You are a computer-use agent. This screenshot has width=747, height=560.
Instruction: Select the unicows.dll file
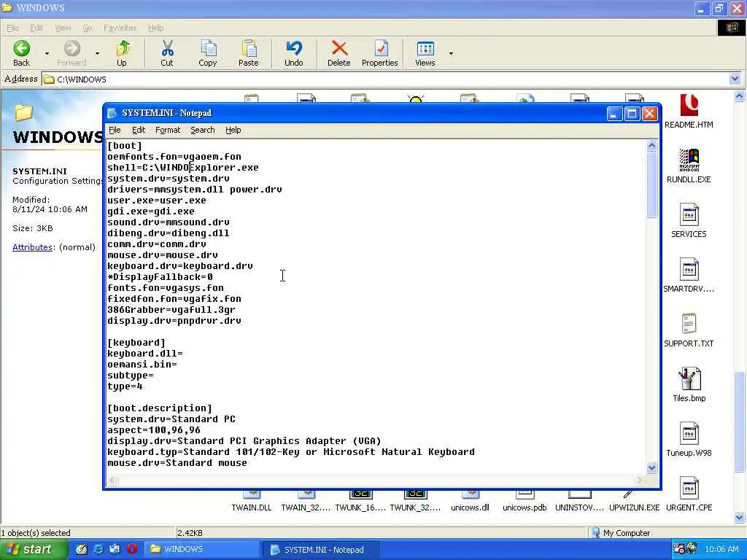coord(471,502)
